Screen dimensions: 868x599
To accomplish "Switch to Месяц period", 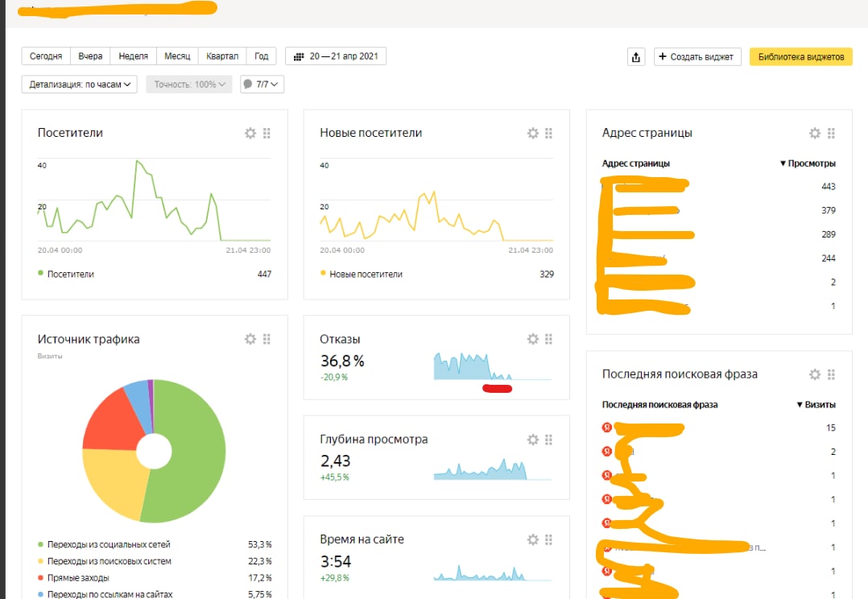I will (x=177, y=56).
